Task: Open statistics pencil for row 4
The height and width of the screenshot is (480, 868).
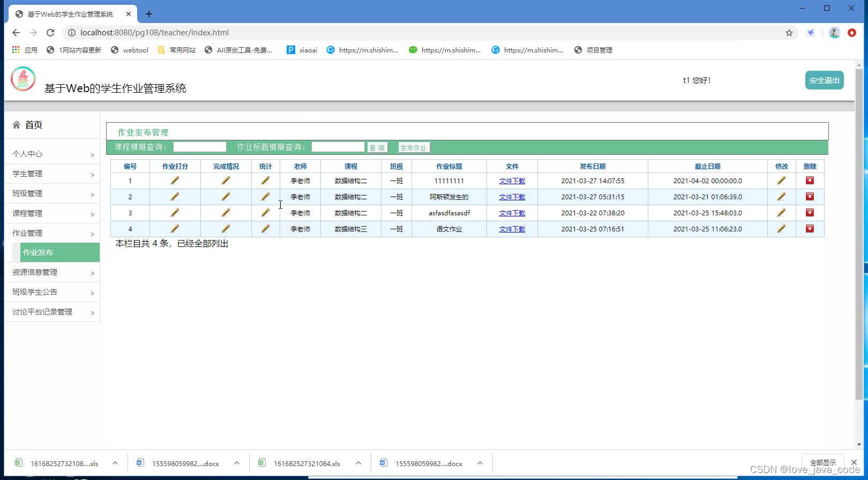Action: [x=265, y=229]
